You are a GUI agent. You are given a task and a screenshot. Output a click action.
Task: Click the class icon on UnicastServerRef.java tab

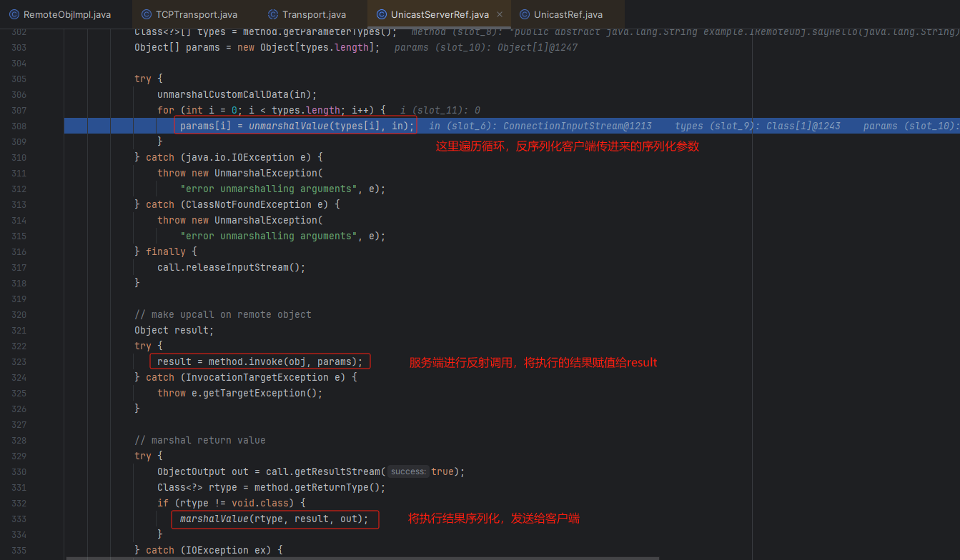pos(382,14)
